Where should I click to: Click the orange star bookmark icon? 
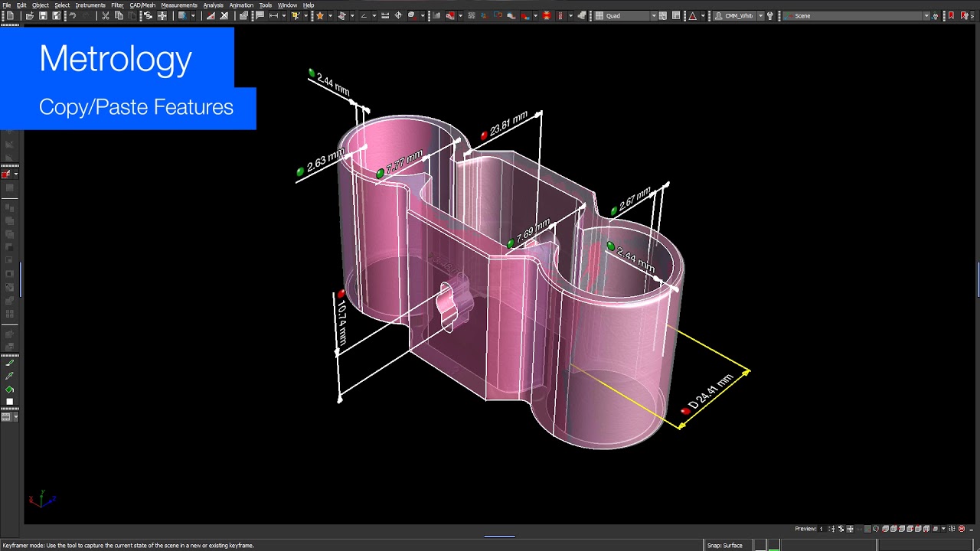coord(320,15)
